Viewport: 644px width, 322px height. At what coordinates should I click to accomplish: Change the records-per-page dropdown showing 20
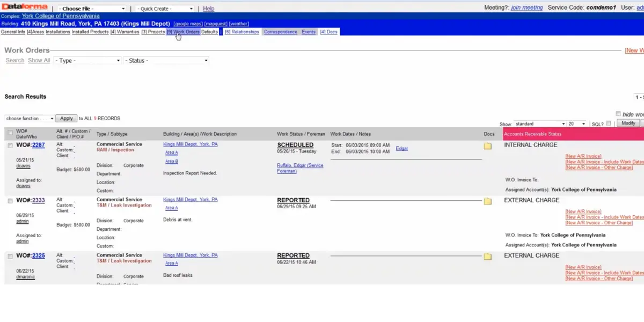tap(577, 124)
